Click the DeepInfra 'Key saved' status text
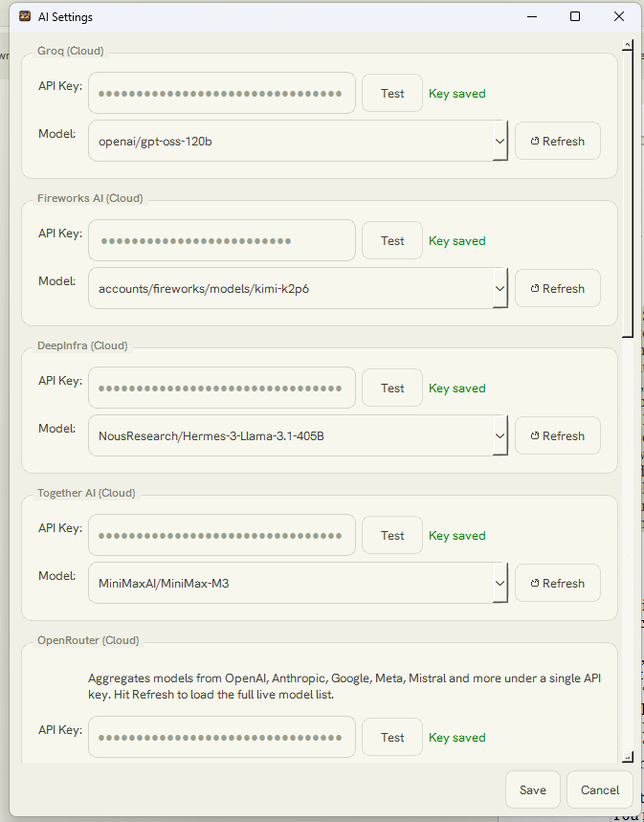644x822 pixels. [456, 388]
